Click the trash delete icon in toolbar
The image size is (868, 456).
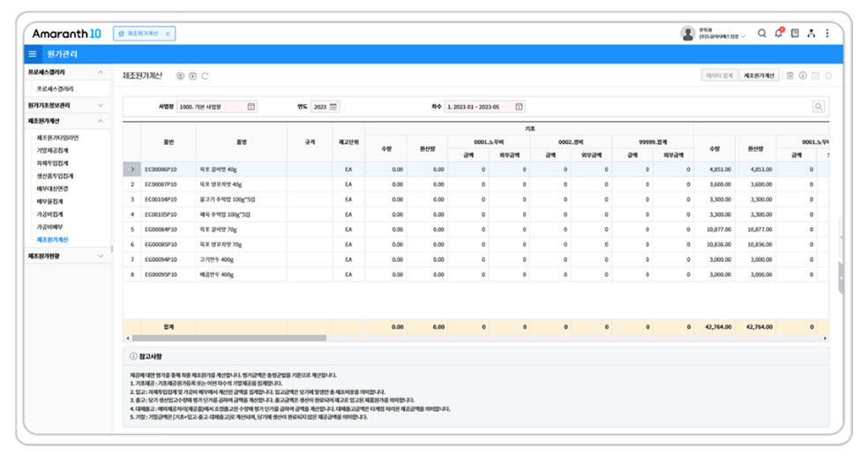(x=790, y=76)
